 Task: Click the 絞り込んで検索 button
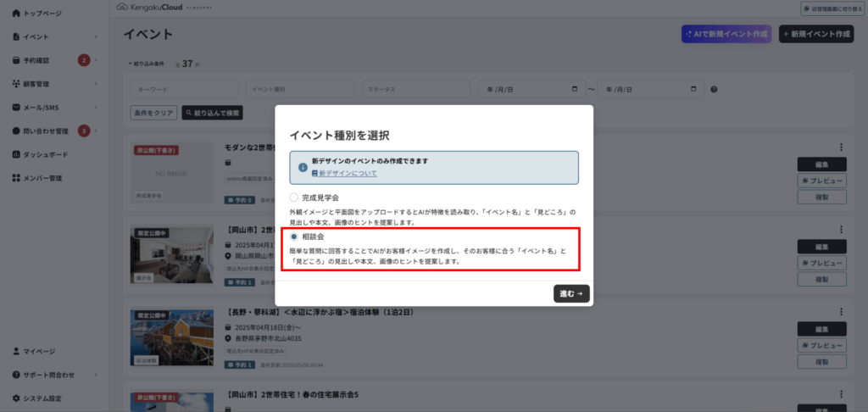213,113
